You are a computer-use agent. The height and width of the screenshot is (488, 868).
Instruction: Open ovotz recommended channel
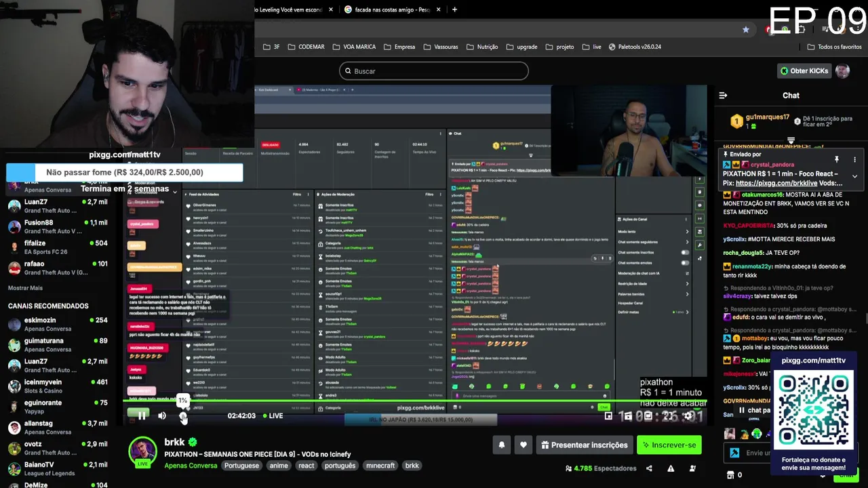pos(58,448)
